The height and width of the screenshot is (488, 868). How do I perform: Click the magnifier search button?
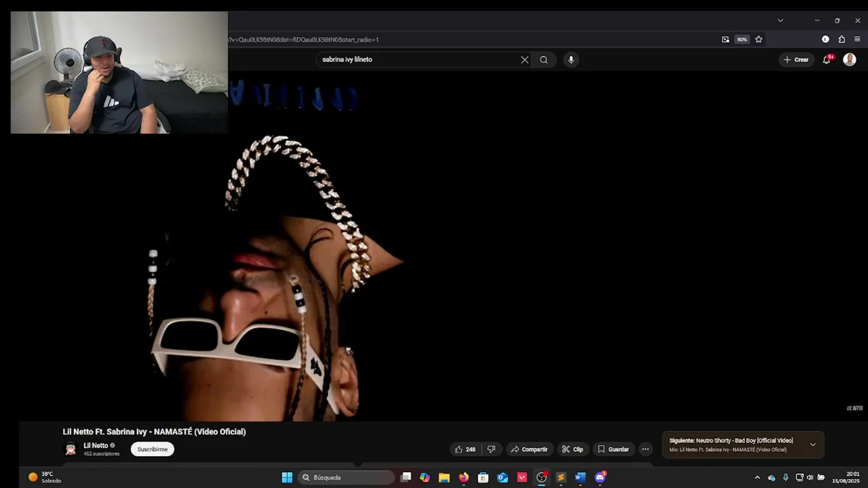pos(544,60)
